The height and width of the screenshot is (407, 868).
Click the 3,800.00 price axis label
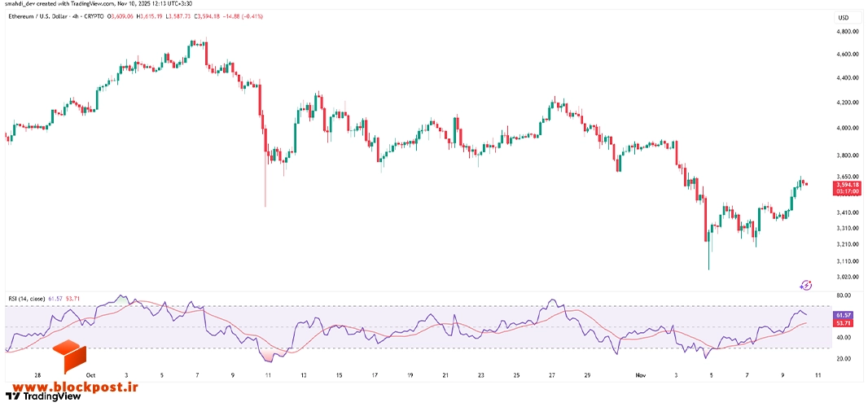848,156
